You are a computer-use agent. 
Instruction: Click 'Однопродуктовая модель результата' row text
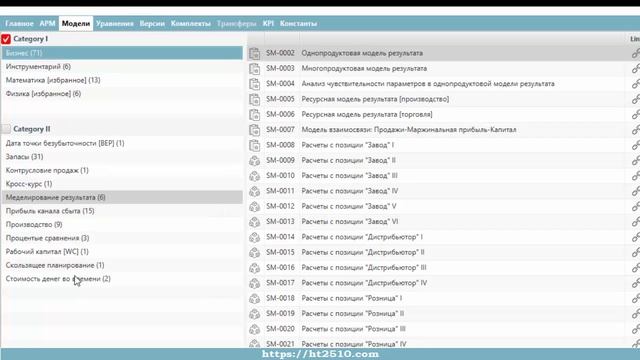362,53
